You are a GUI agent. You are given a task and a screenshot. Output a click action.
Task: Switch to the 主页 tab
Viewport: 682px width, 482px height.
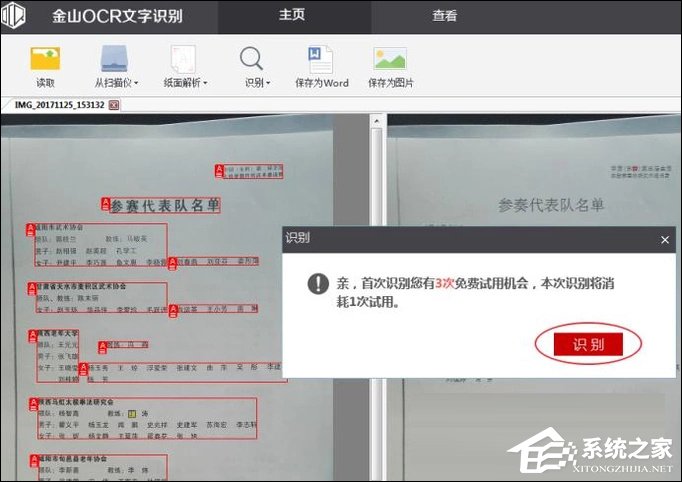coord(292,15)
